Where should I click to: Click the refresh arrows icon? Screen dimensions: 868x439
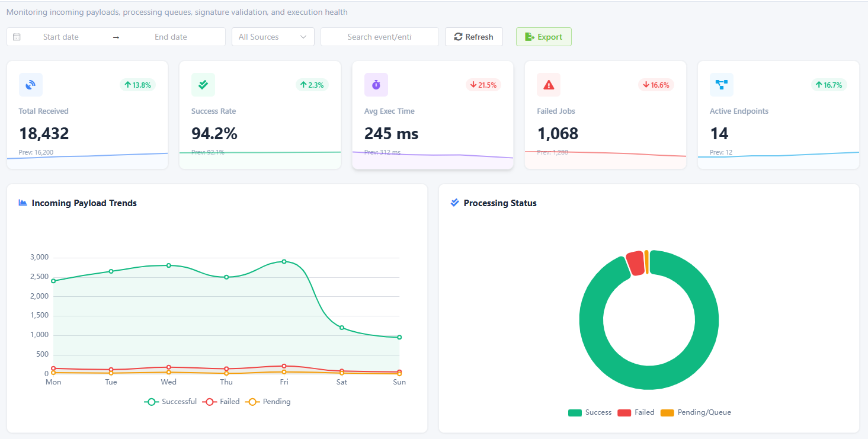click(458, 37)
